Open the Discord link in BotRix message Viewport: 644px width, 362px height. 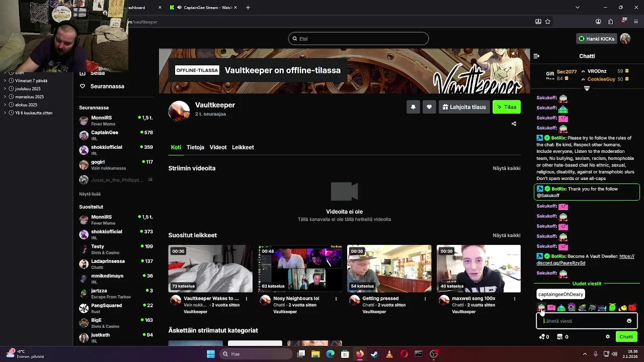click(586, 260)
